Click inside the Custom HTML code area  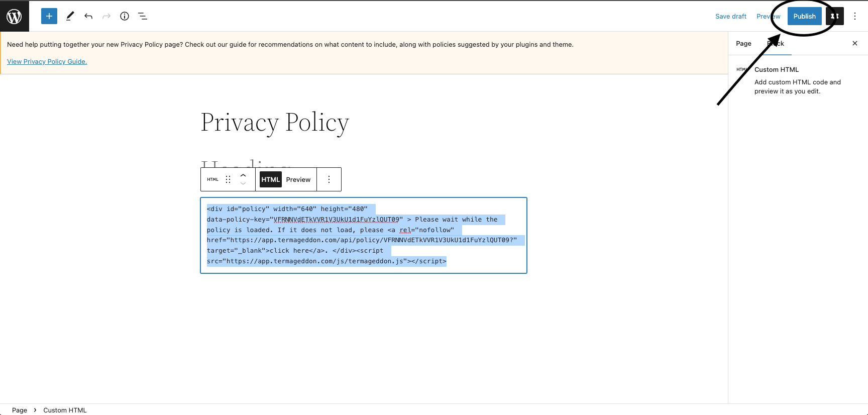[x=364, y=235]
